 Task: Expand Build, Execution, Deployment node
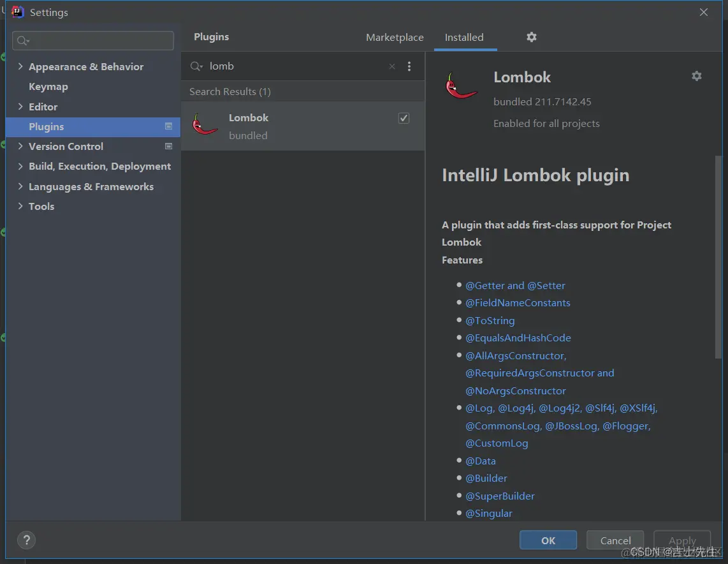(x=20, y=166)
